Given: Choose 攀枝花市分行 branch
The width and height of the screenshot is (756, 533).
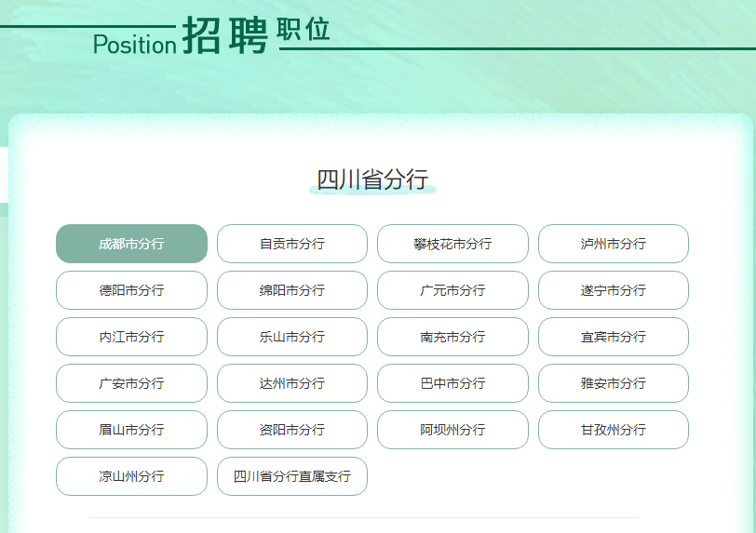Looking at the screenshot, I should [452, 244].
